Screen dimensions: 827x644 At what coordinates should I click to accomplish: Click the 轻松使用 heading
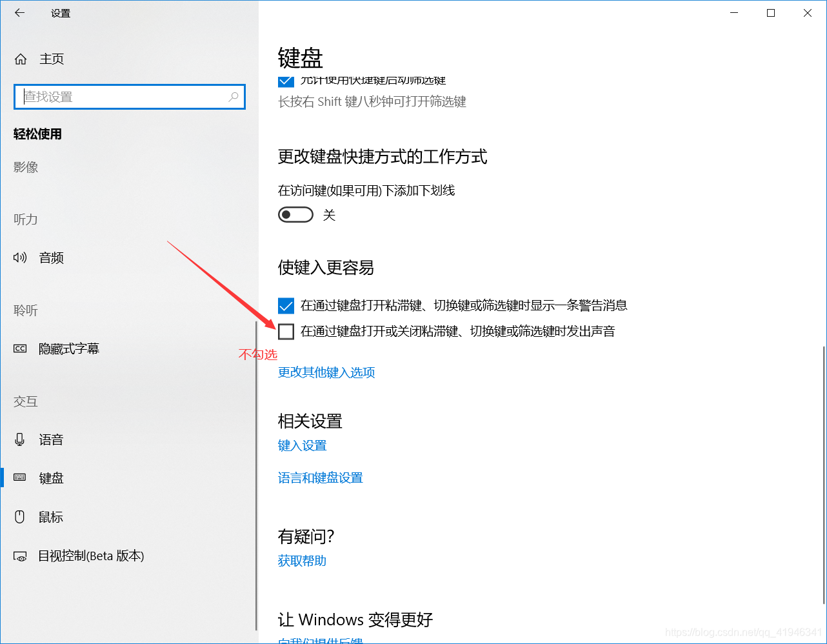coord(38,134)
